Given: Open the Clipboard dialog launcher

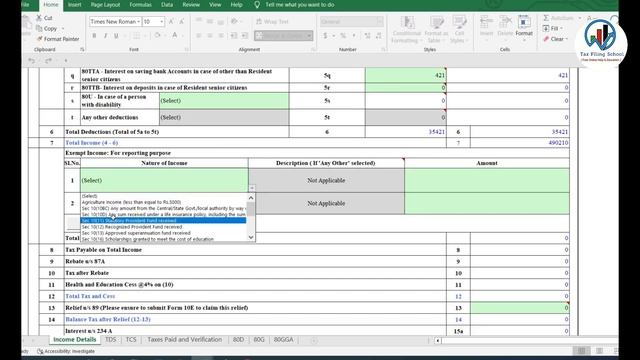Looking at the screenshot, I should pyautogui.click(x=82, y=49).
